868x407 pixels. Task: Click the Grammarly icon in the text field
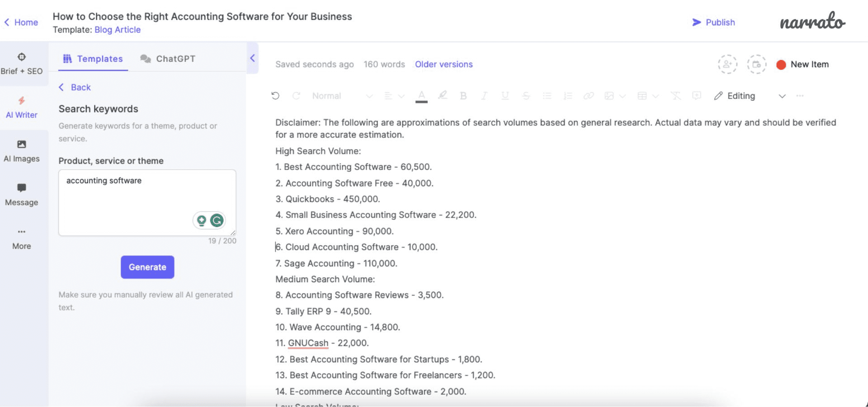(x=217, y=220)
